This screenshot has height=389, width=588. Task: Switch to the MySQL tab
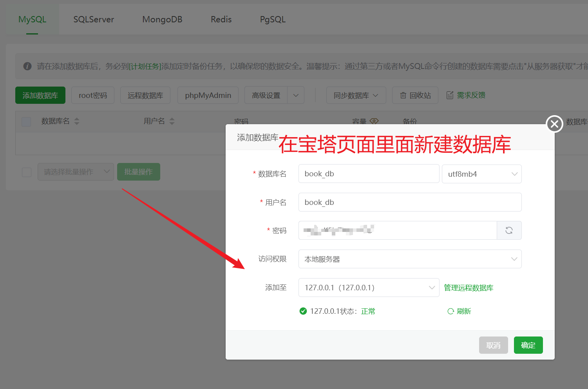pos(32,19)
